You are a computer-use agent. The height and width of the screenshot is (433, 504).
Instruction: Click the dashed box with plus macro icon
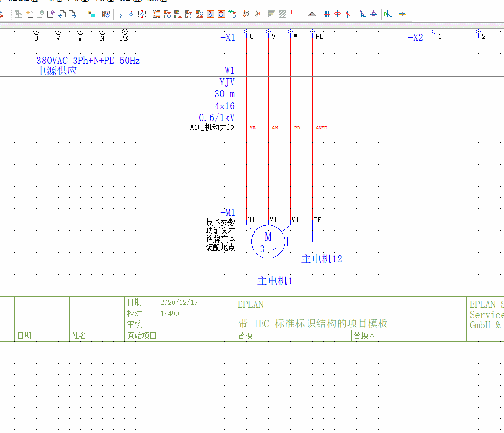(91, 14)
